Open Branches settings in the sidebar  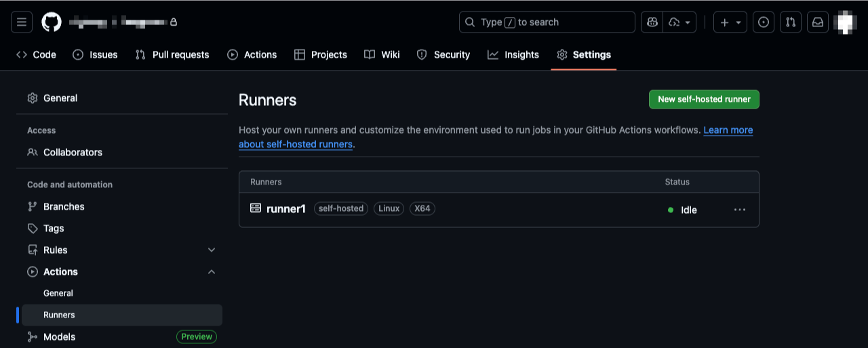[x=64, y=207]
